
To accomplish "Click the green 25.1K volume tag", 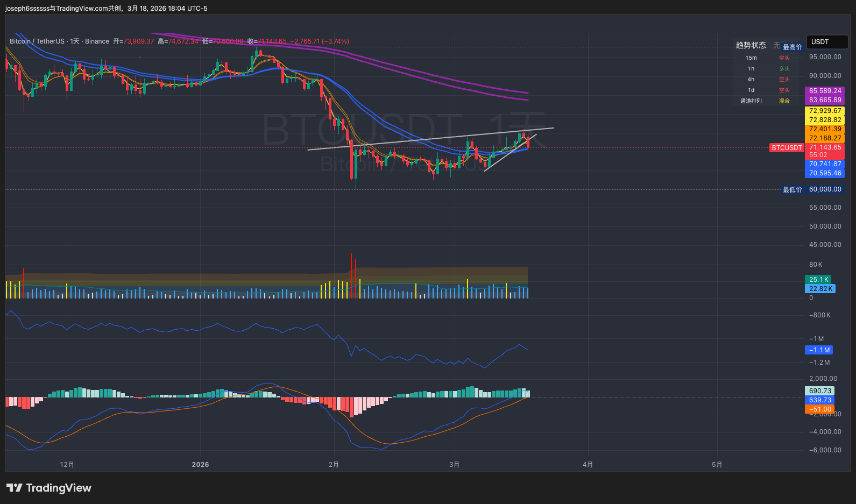I will [818, 280].
